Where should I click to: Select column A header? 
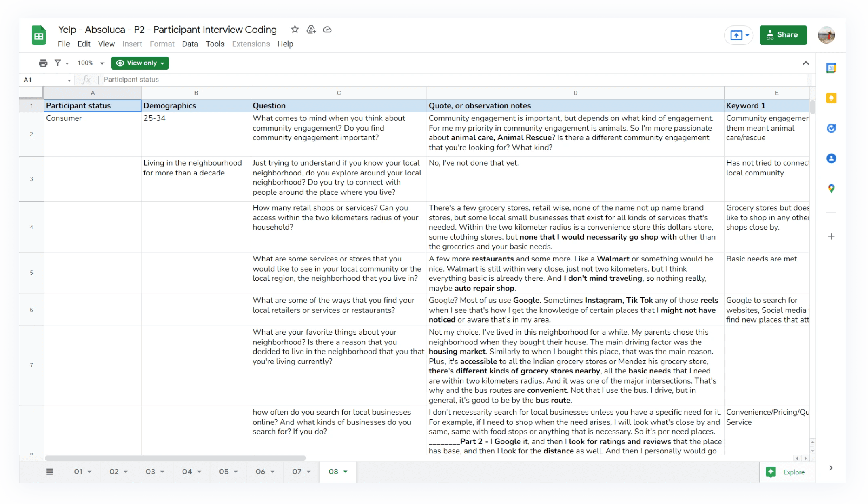pyautogui.click(x=93, y=93)
